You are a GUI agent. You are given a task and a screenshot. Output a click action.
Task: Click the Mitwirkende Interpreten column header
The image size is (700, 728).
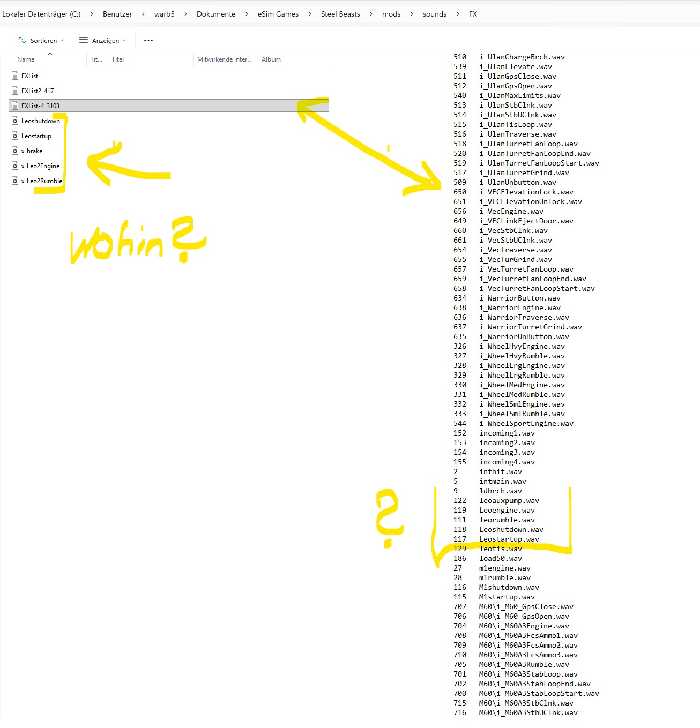click(225, 59)
